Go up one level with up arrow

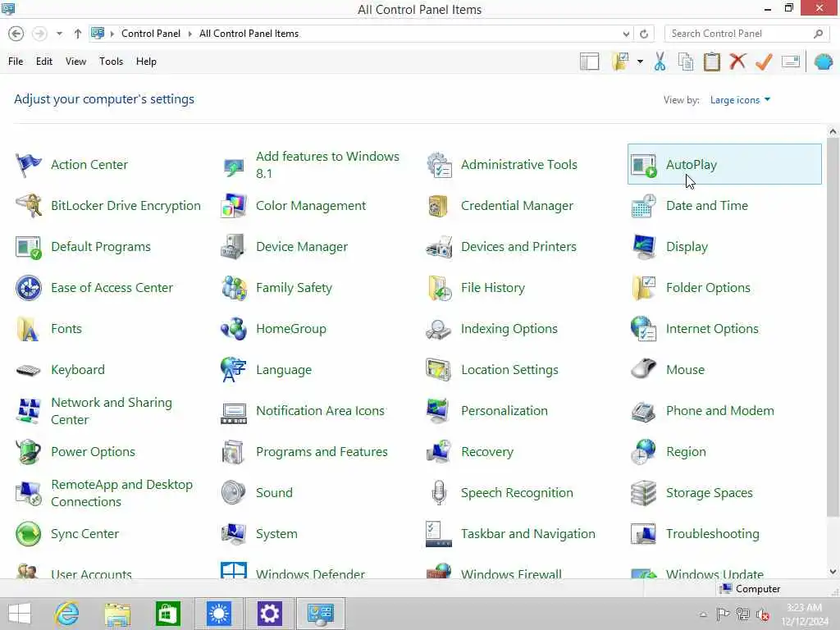[x=78, y=34]
